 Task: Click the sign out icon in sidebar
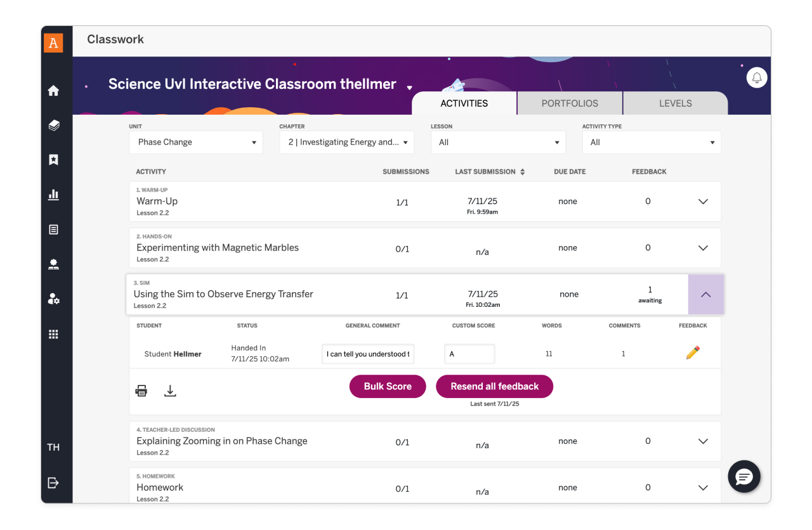point(54,483)
